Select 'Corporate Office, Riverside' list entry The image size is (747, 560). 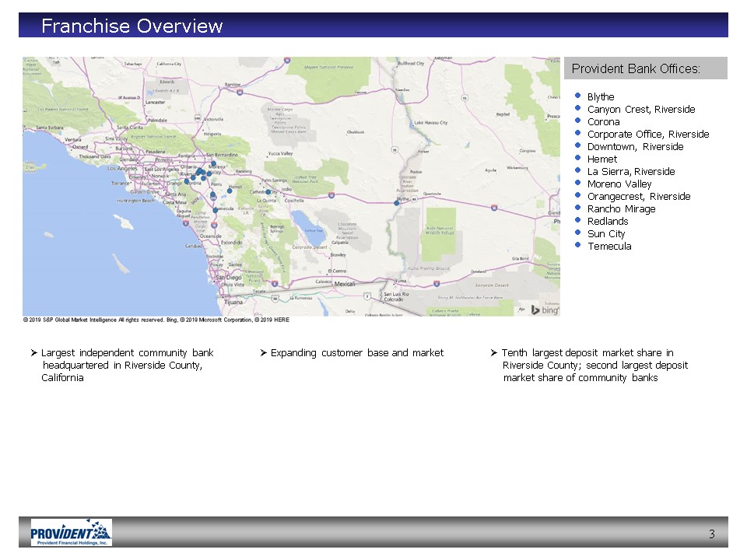[648, 135]
